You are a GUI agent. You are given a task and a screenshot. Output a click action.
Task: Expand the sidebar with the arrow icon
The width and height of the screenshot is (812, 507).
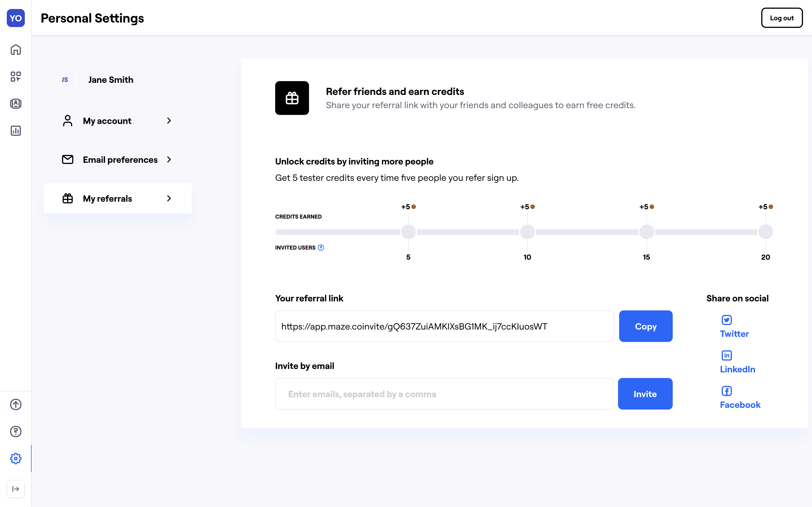[16, 489]
